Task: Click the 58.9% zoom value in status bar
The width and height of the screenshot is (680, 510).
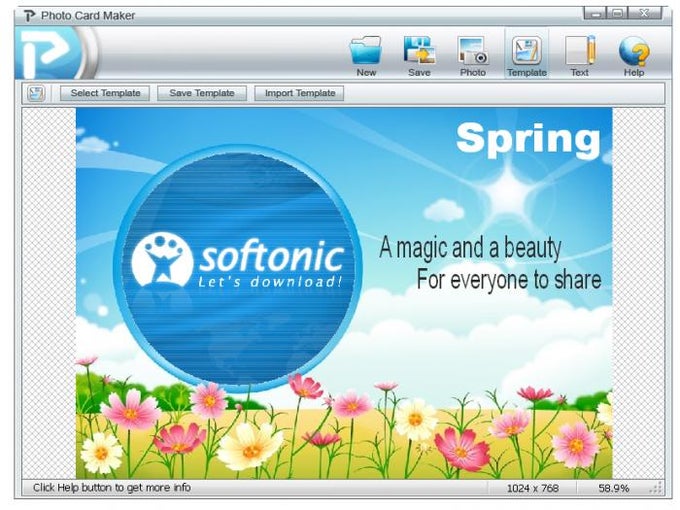Action: click(614, 488)
